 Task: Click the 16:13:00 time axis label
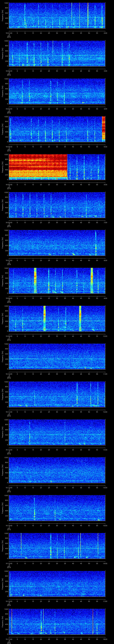pos(9,488)
